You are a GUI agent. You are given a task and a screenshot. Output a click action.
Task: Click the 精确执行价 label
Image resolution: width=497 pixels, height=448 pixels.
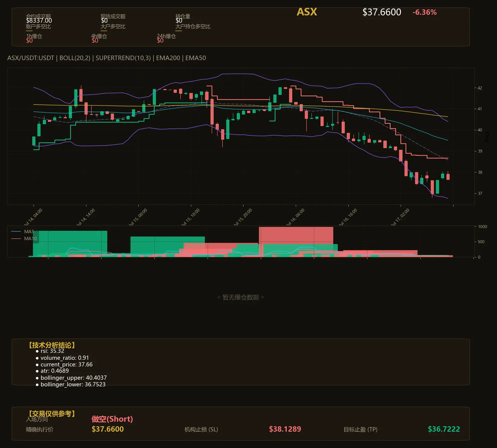point(40,429)
